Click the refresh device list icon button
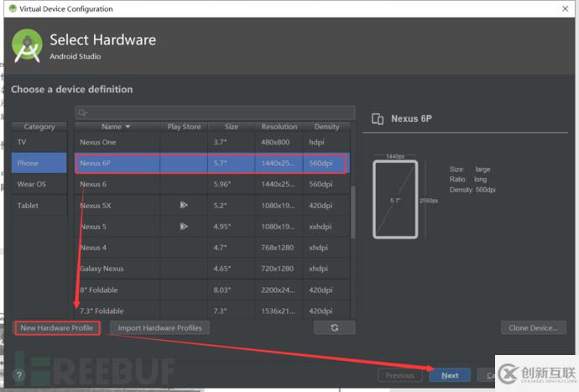This screenshot has width=579, height=392. (335, 327)
